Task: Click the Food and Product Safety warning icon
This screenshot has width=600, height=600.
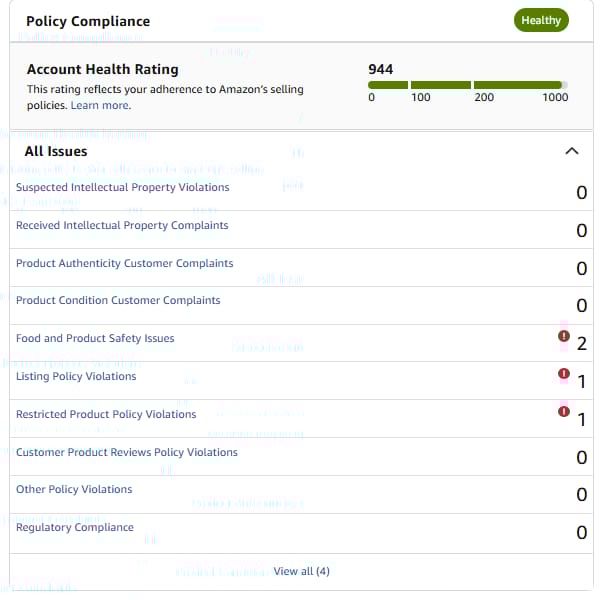Action: pos(564,336)
